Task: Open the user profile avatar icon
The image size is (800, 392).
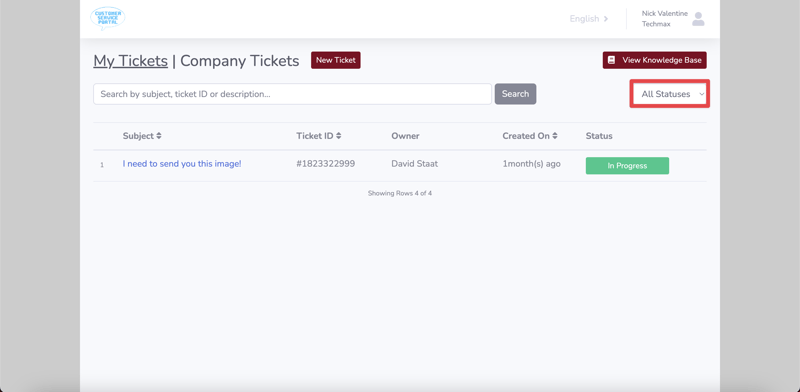Action: [698, 19]
